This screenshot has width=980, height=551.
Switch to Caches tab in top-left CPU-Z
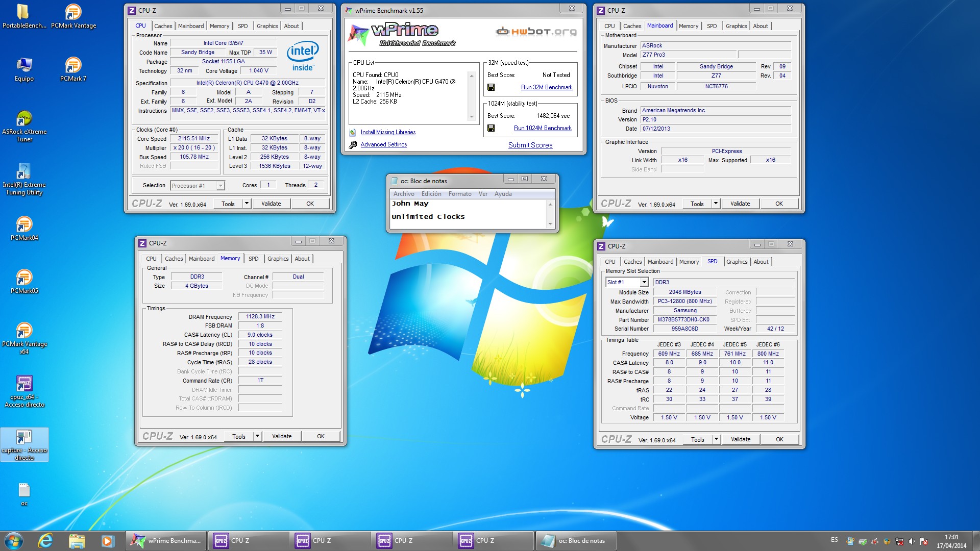coord(163,26)
